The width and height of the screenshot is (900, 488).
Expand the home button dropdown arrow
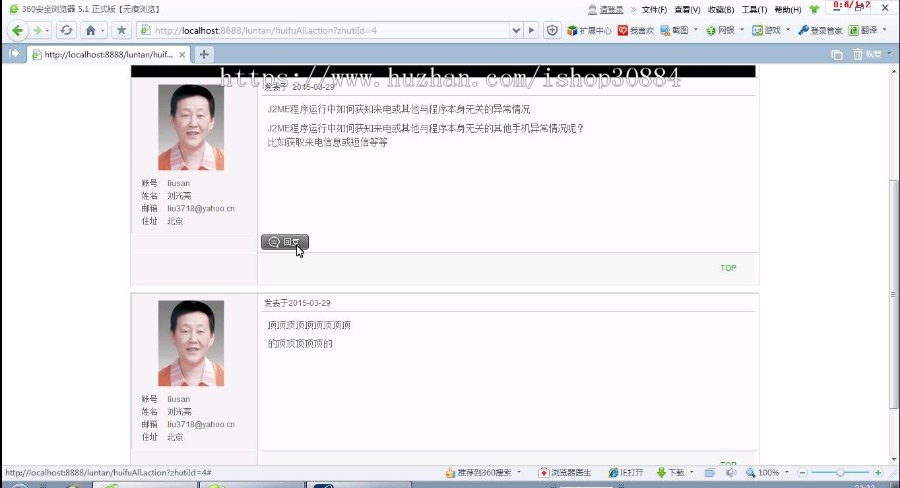click(103, 30)
